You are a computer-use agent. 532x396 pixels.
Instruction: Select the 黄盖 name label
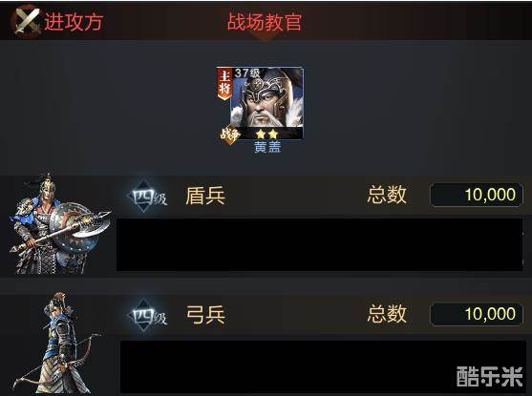[267, 147]
